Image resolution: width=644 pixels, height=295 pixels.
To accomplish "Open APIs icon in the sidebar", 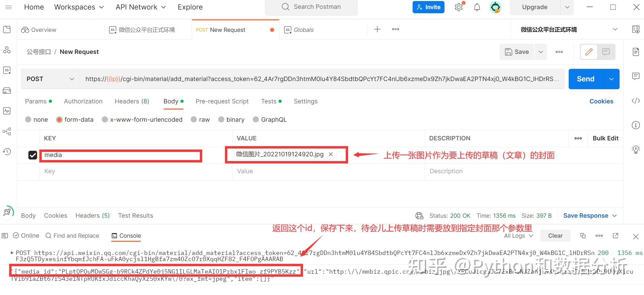I will coord(7,50).
